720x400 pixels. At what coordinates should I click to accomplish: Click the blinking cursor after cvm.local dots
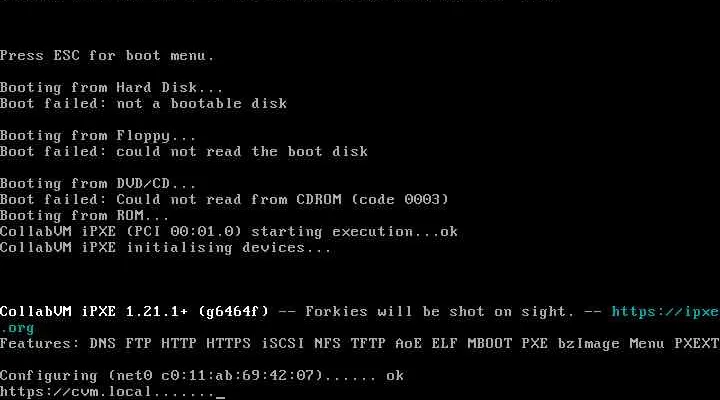point(220,397)
